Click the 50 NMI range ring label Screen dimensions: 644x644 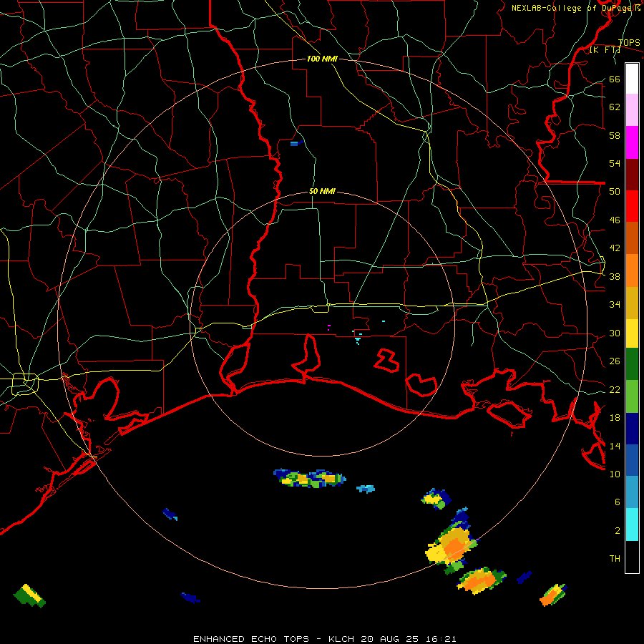coord(322,191)
